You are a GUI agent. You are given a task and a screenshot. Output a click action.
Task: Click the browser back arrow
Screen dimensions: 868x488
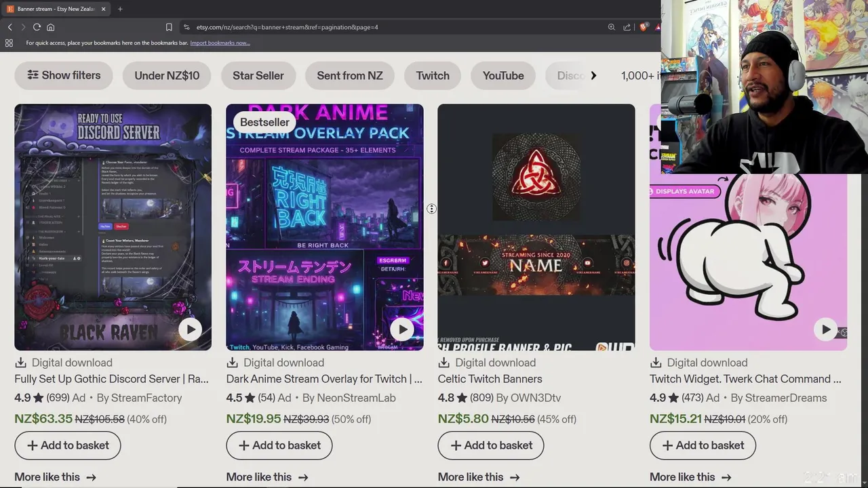pos(9,27)
